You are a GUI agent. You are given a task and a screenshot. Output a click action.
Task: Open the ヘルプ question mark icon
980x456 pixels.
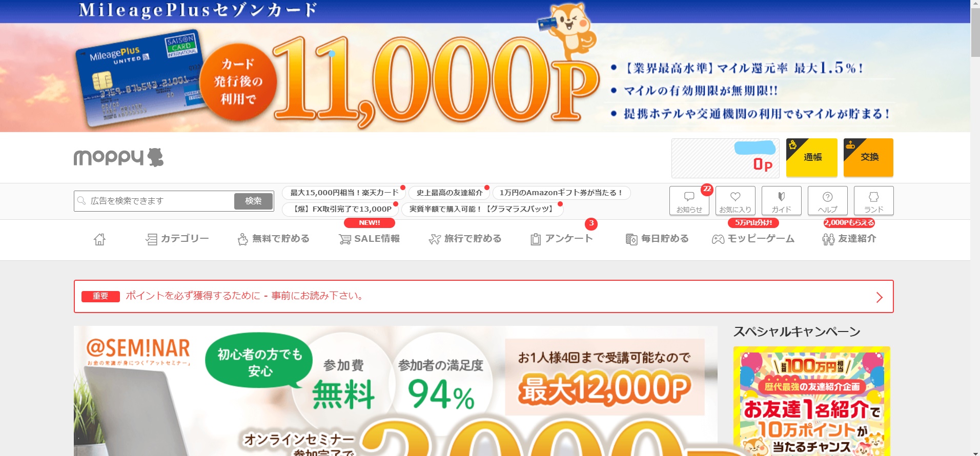[x=827, y=201]
